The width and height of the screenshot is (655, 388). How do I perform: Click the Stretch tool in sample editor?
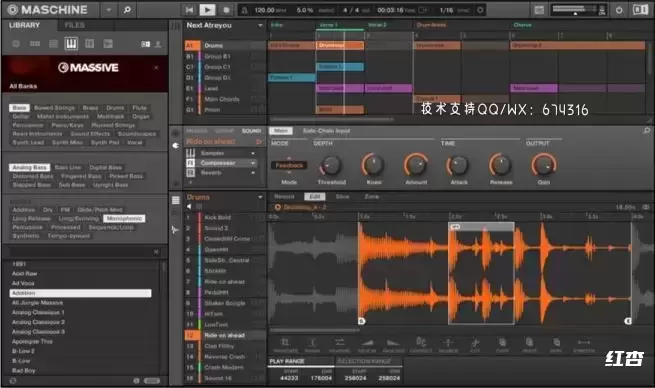(584, 345)
